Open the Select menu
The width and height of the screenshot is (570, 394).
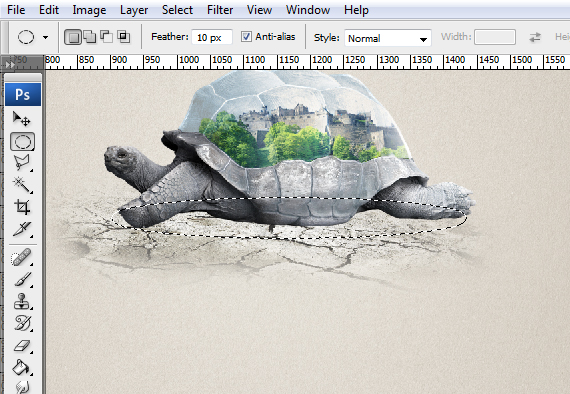coord(177,10)
